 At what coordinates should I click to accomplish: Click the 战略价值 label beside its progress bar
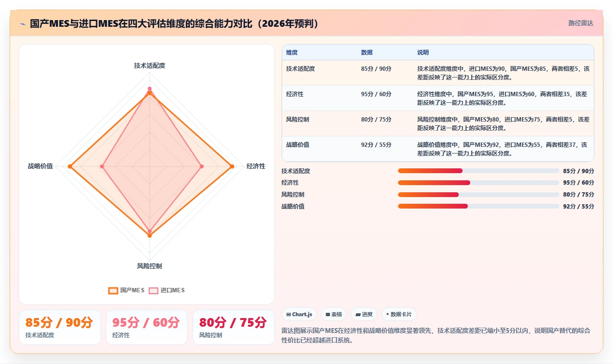(293, 206)
